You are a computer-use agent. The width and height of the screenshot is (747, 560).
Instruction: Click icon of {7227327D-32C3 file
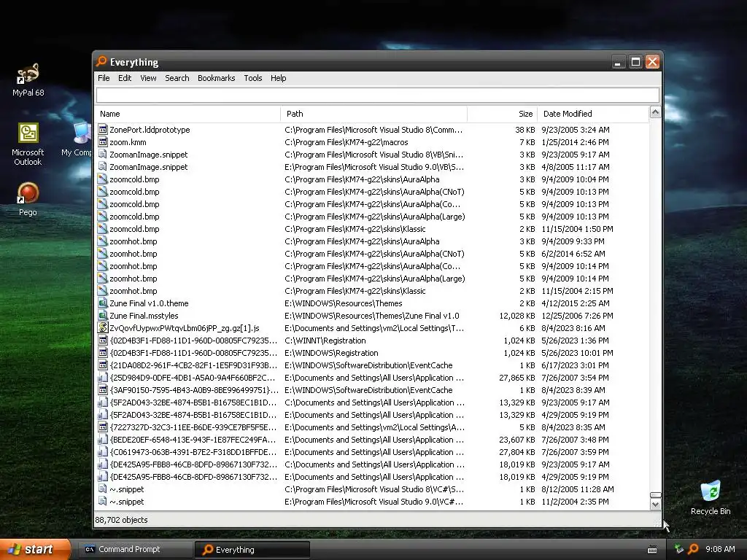point(102,427)
